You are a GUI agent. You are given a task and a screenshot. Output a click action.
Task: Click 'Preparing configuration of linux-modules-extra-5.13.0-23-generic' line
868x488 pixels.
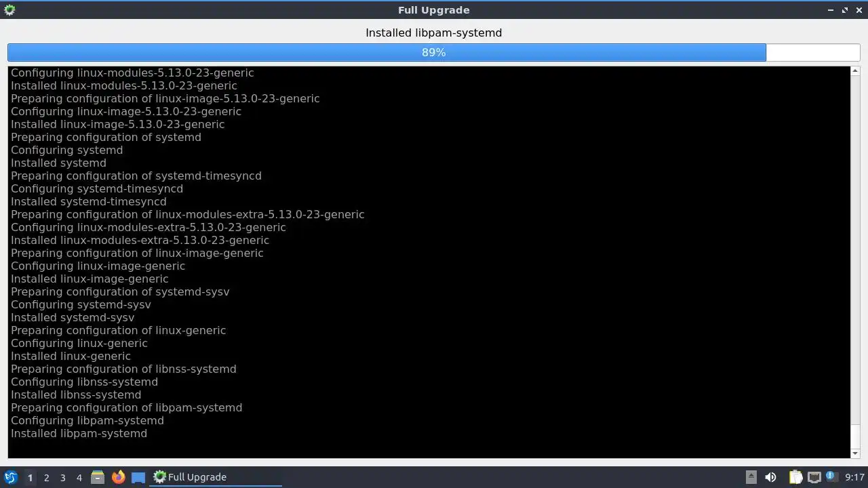(x=188, y=214)
